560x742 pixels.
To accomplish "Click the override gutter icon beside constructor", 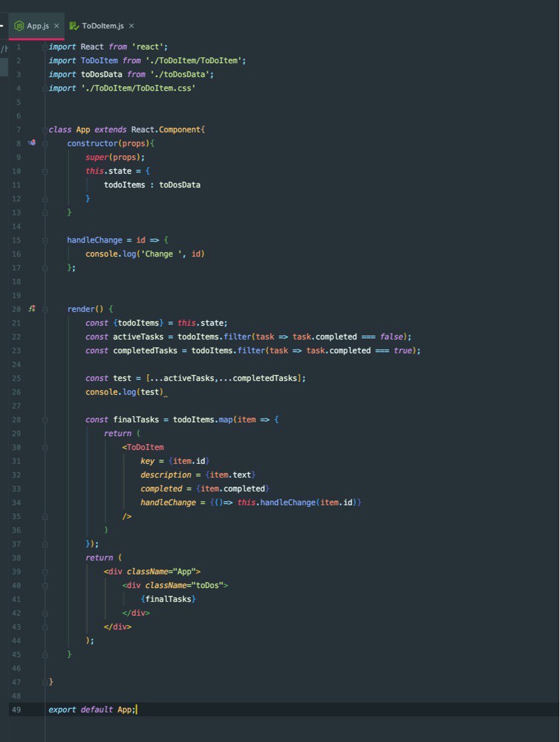I will click(x=32, y=143).
